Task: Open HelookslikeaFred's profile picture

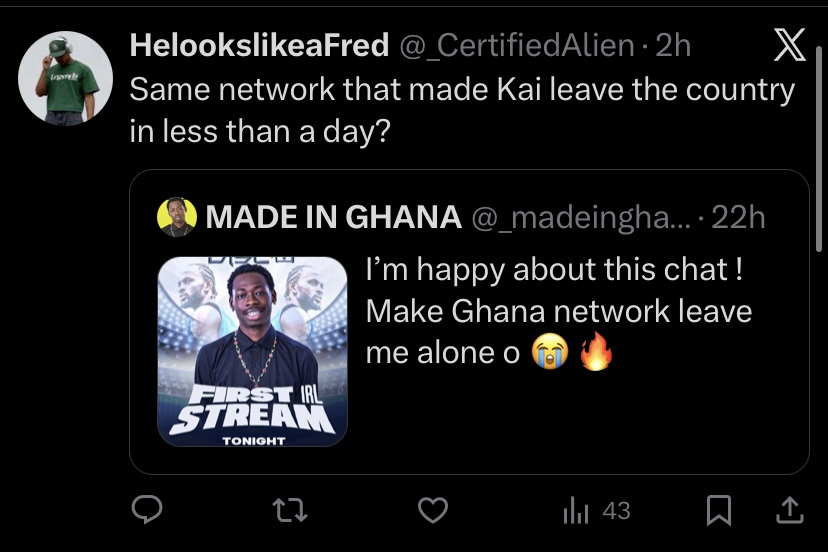Action: [66, 78]
